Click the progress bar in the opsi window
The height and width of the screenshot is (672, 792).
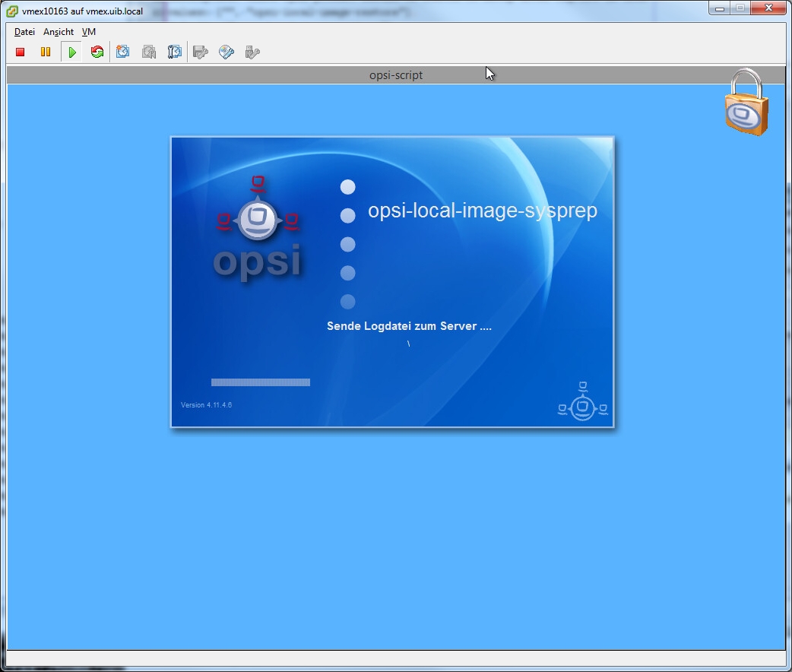(x=261, y=382)
